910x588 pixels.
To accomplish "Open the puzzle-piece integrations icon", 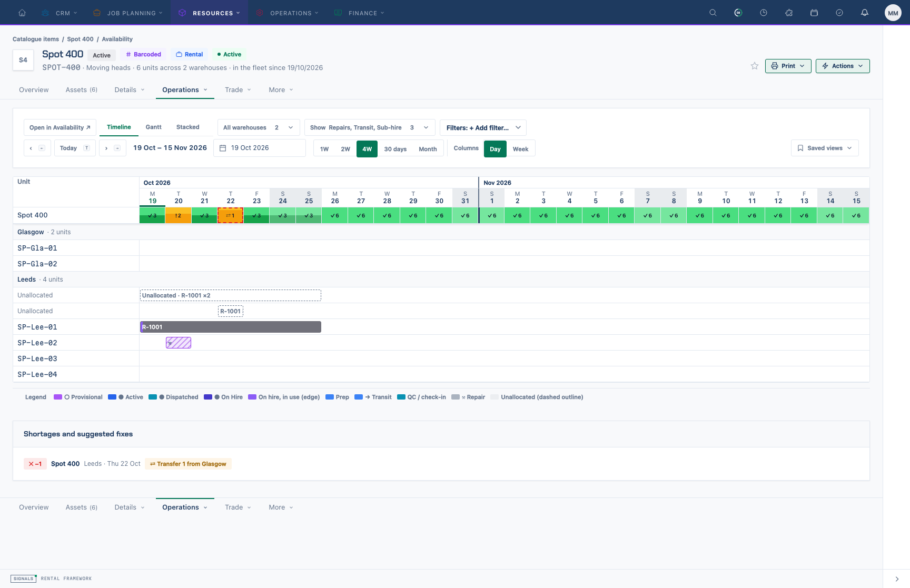I will click(789, 13).
